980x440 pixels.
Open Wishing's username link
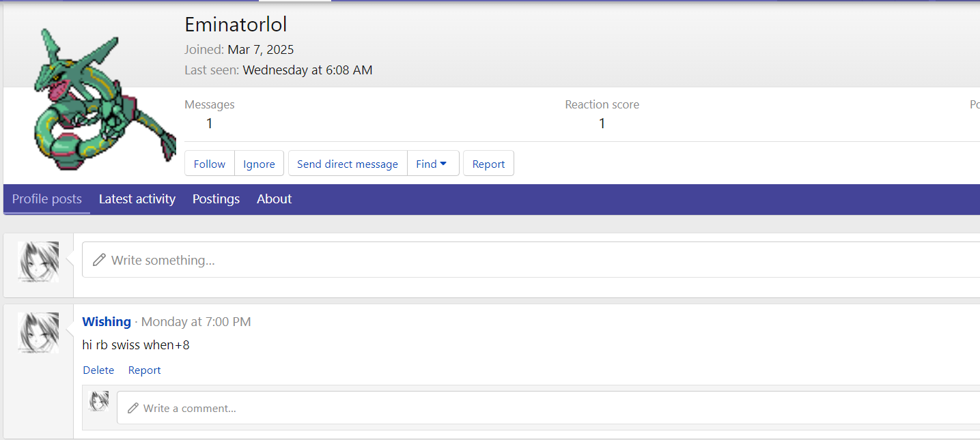[107, 321]
